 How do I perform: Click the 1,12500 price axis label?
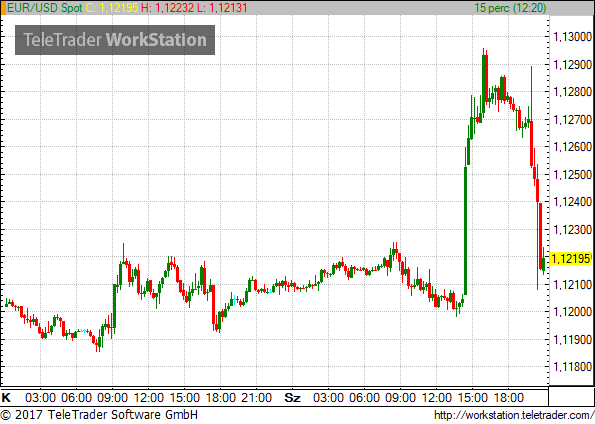point(573,175)
